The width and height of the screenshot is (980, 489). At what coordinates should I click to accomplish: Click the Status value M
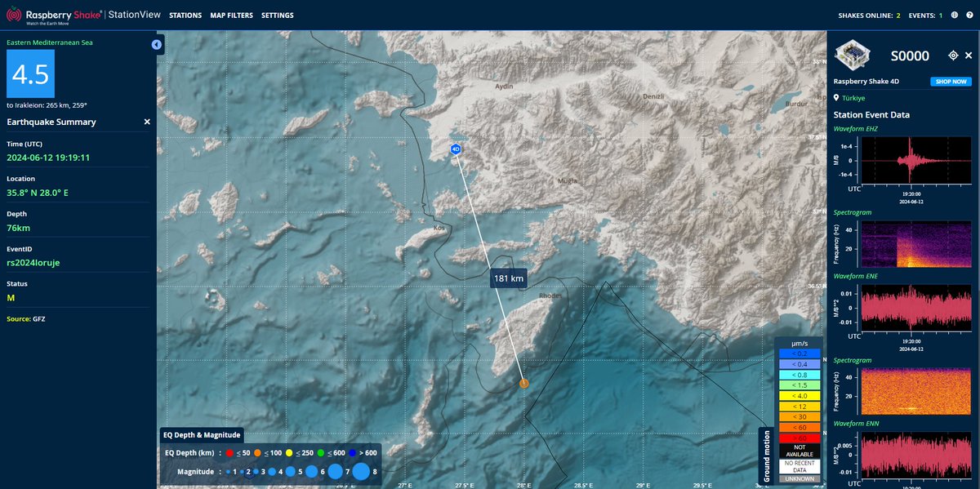tap(11, 298)
